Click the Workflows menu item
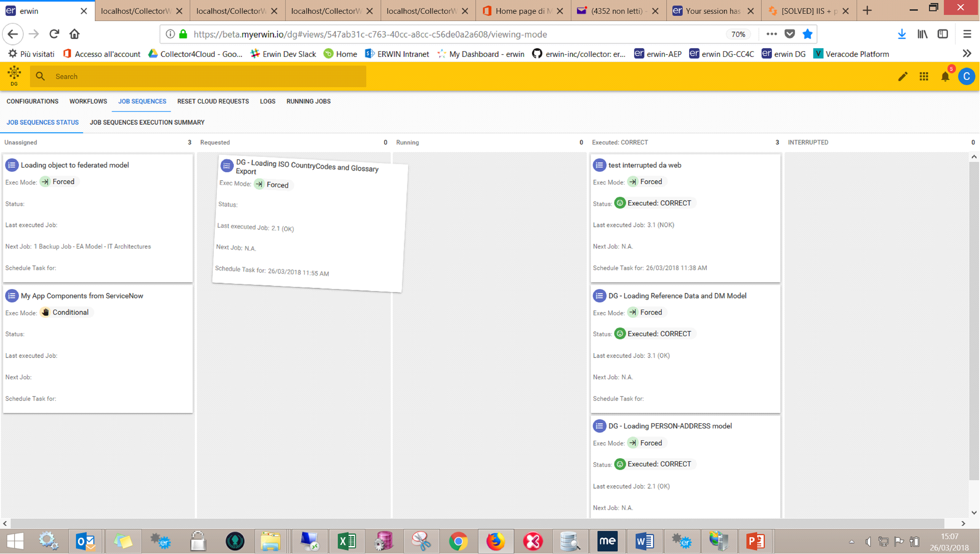980x554 pixels. [x=88, y=101]
